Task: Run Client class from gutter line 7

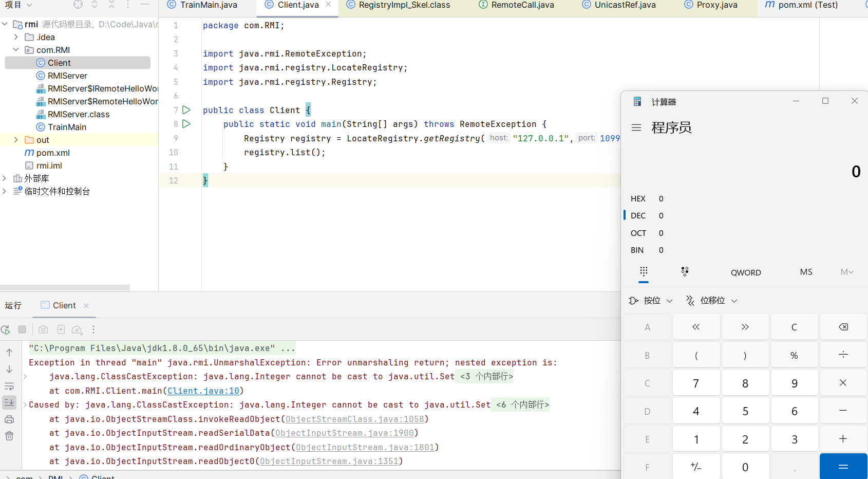Action: click(186, 110)
